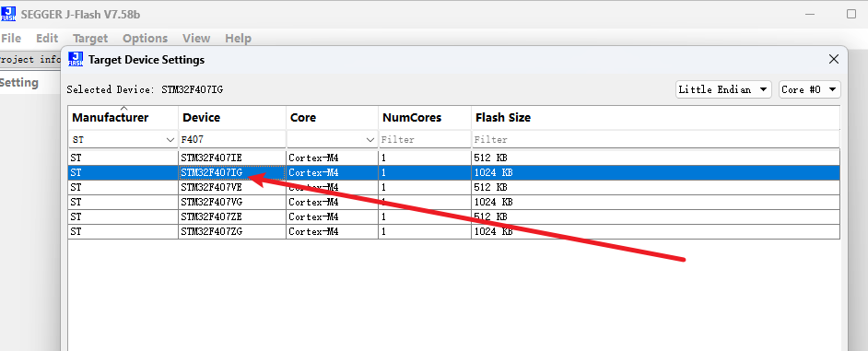
Task: Sort by Manufacturer column header
Action: click(123, 117)
